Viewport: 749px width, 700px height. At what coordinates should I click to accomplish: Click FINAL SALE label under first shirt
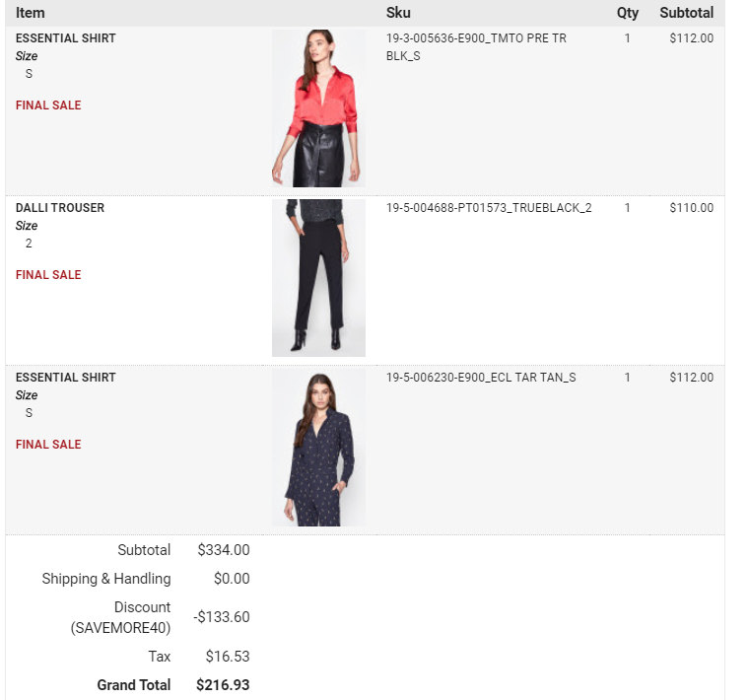(48, 105)
